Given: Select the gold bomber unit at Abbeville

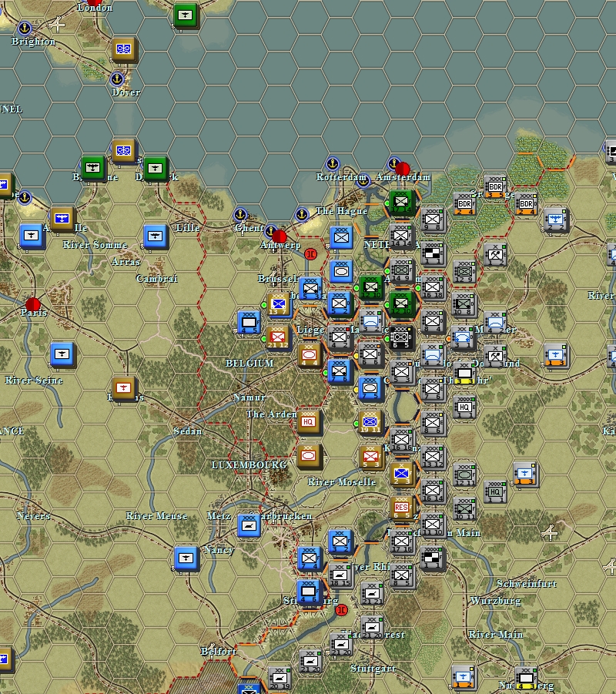Looking at the screenshot, I should click(62, 219).
